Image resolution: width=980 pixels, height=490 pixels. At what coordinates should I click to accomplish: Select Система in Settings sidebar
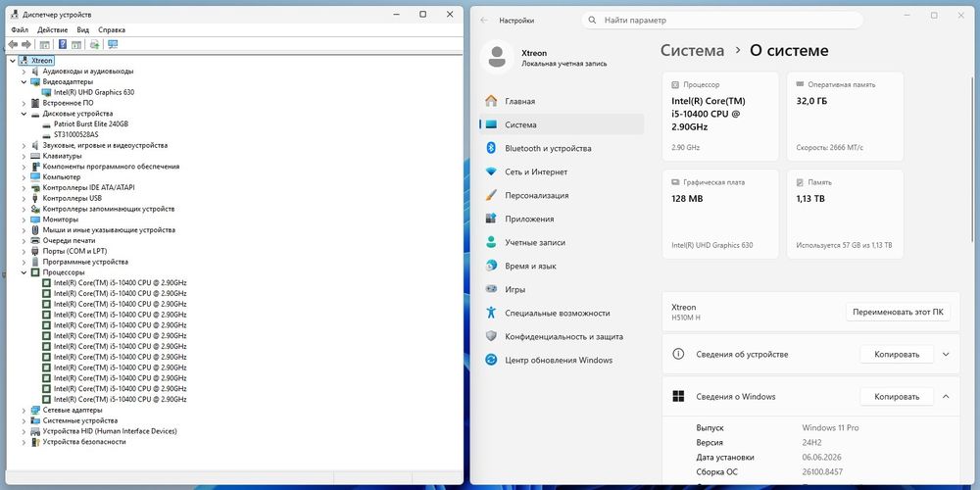pos(562,124)
